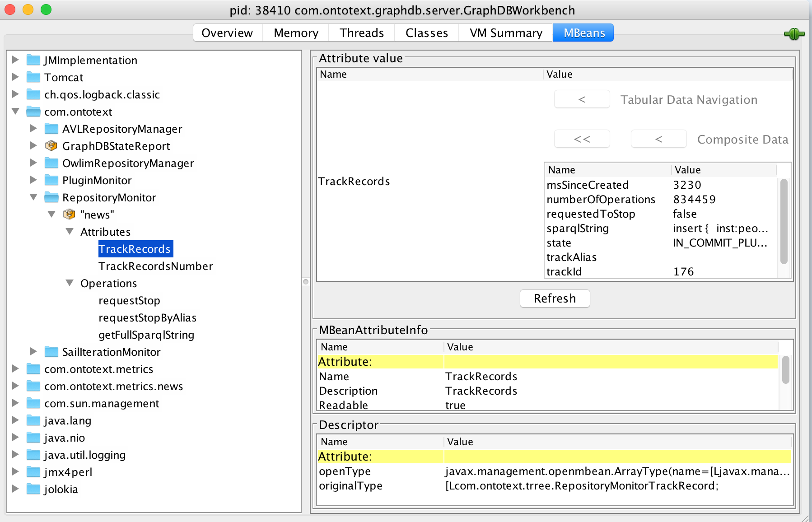
Task: Click the SailIterationMonitor folder icon
Action: pos(51,351)
